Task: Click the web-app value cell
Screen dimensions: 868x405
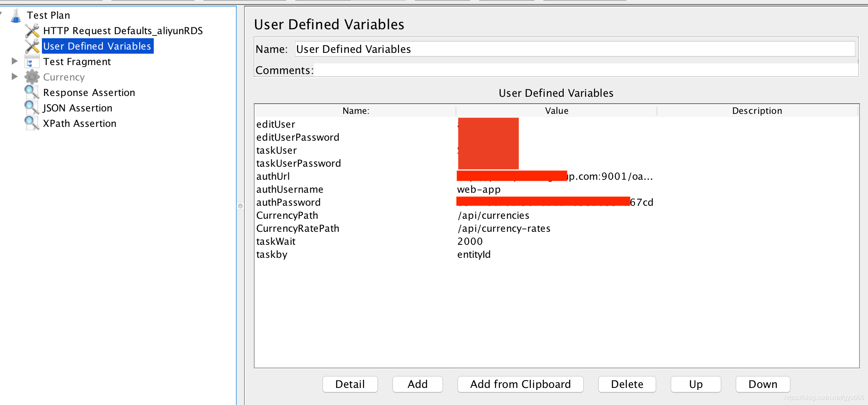Action: tap(556, 189)
